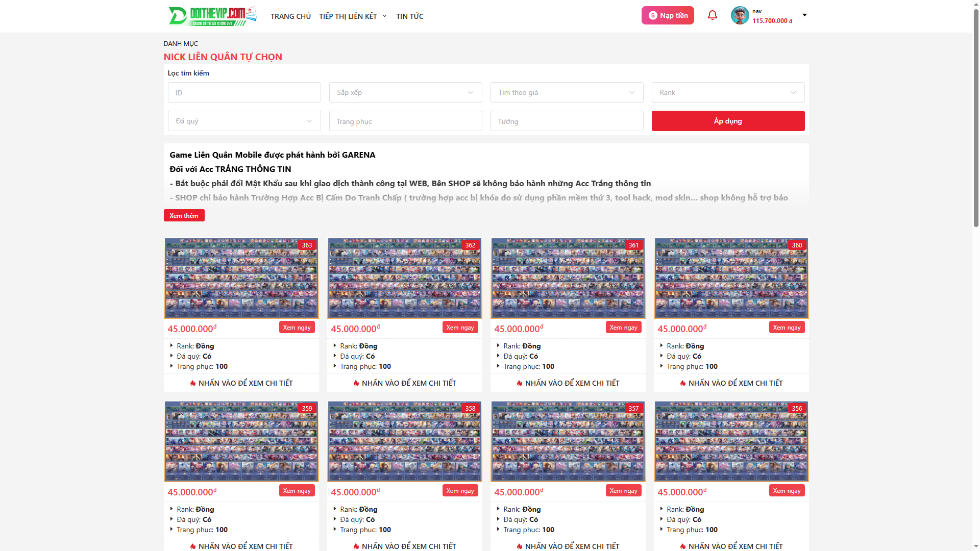The image size is (980, 551).
Task: Click the ID search field
Action: point(244,92)
